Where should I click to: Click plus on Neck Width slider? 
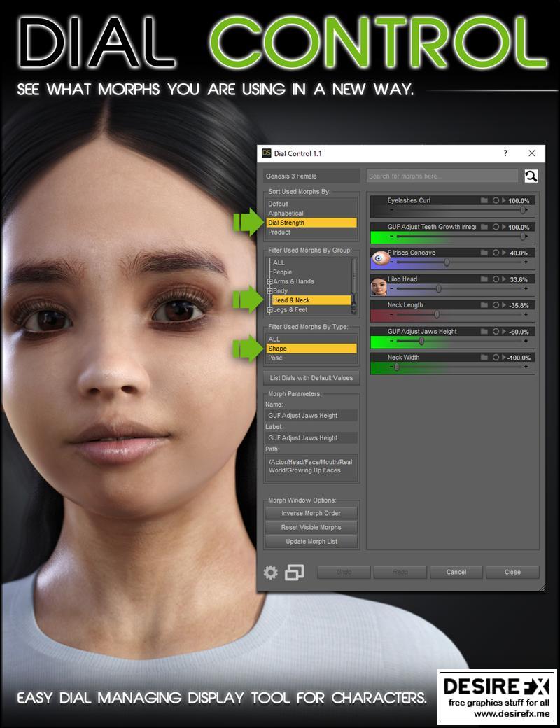tap(526, 367)
